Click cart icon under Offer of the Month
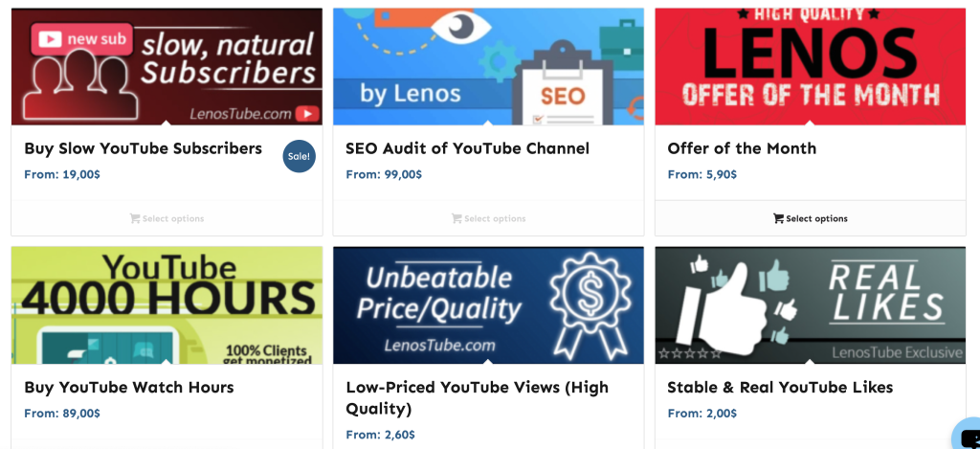This screenshot has height=449, width=980. (x=778, y=219)
